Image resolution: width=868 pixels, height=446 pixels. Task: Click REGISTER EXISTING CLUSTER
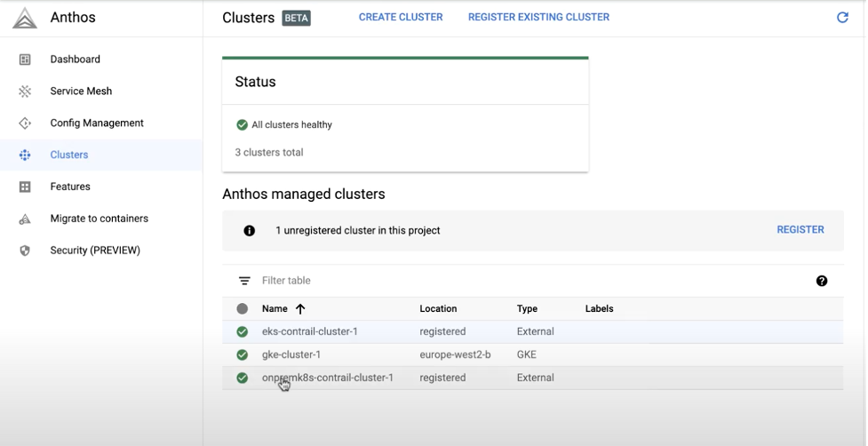[538, 17]
